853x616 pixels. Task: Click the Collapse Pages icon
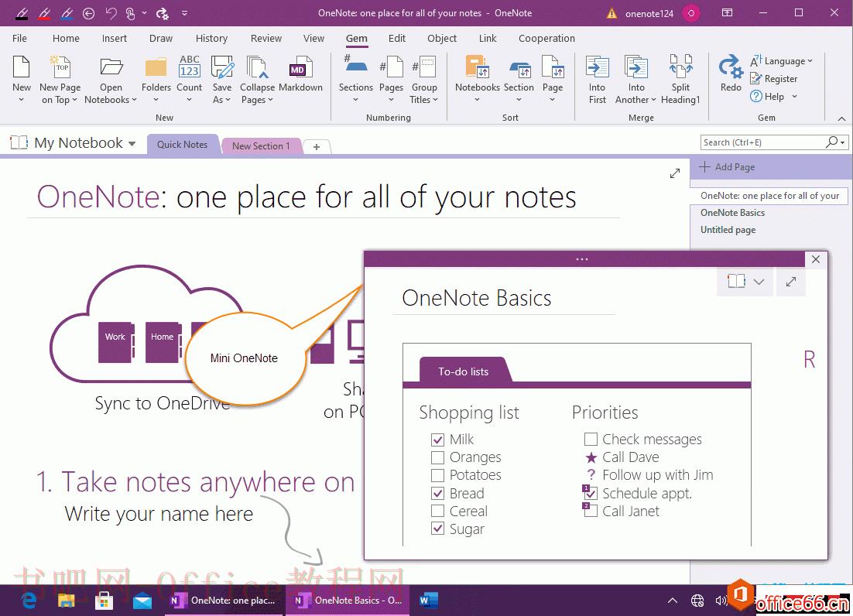pyautogui.click(x=257, y=67)
